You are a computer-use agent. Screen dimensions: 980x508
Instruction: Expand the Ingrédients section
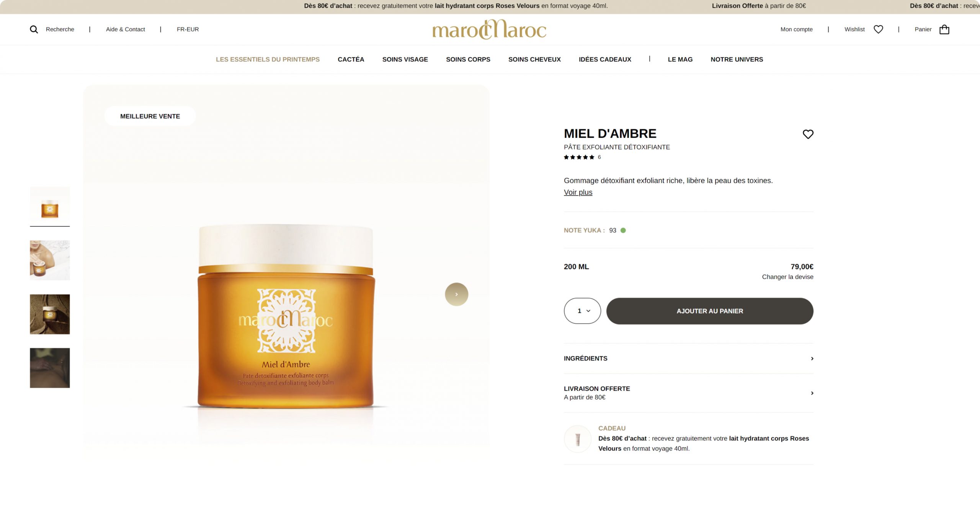pos(688,358)
